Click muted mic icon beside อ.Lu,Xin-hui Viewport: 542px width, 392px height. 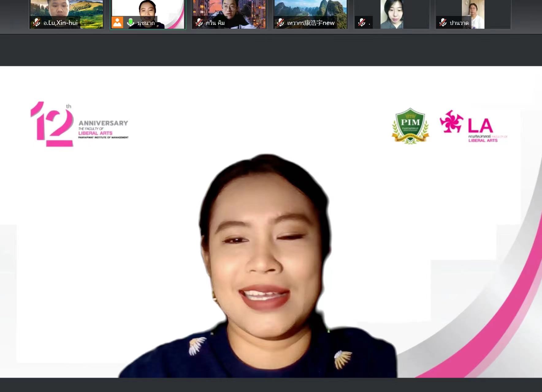(36, 23)
